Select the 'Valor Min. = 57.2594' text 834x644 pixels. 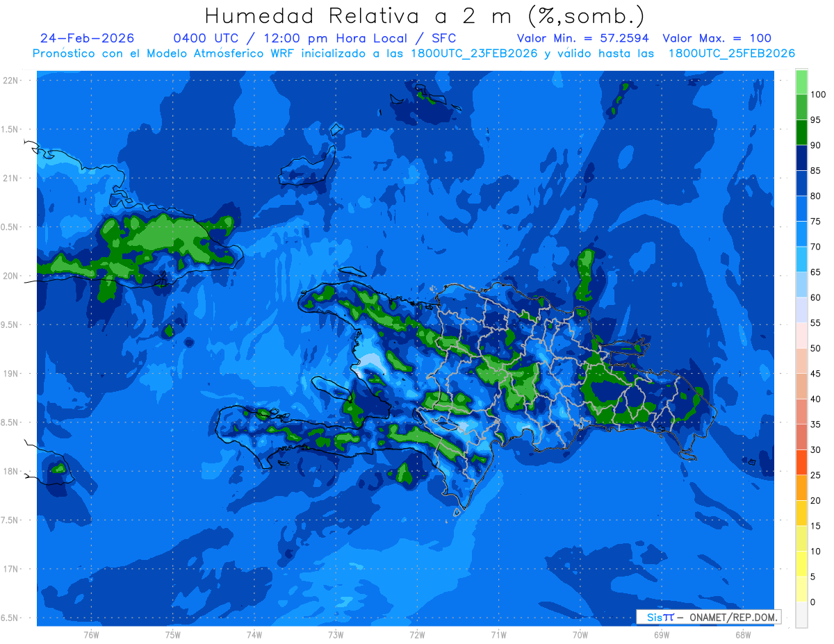click(583, 38)
